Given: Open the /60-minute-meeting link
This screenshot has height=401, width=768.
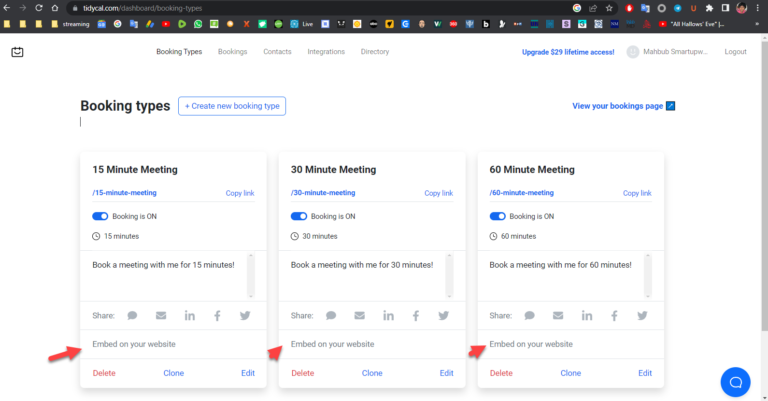Looking at the screenshot, I should click(x=522, y=193).
